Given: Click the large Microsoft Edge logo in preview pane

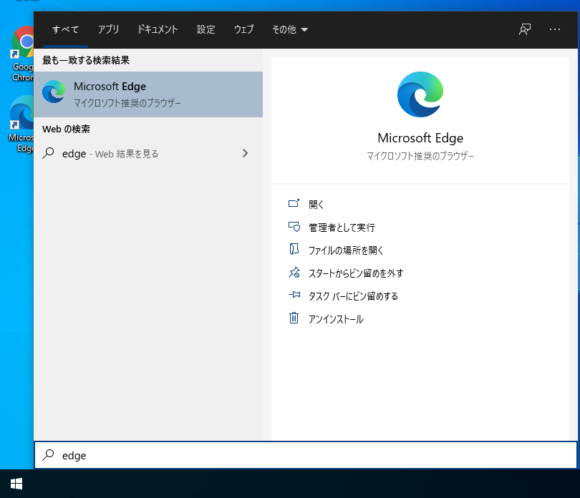Looking at the screenshot, I should pos(420,94).
